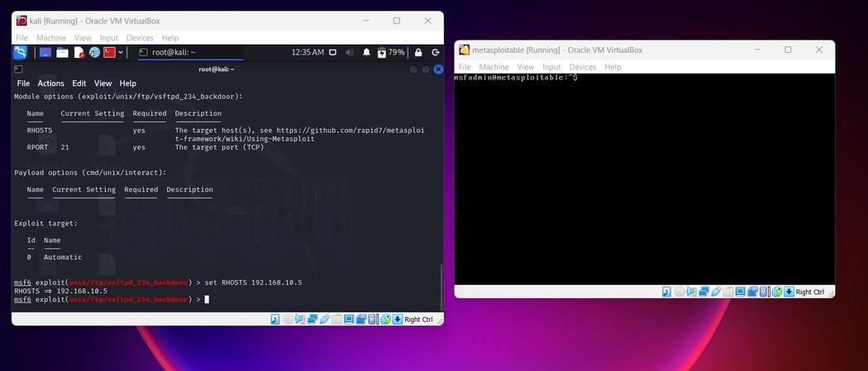Click keyboard capture arrow in metasploitable status bar
Viewport: 868px width, 371px height.
(x=789, y=292)
